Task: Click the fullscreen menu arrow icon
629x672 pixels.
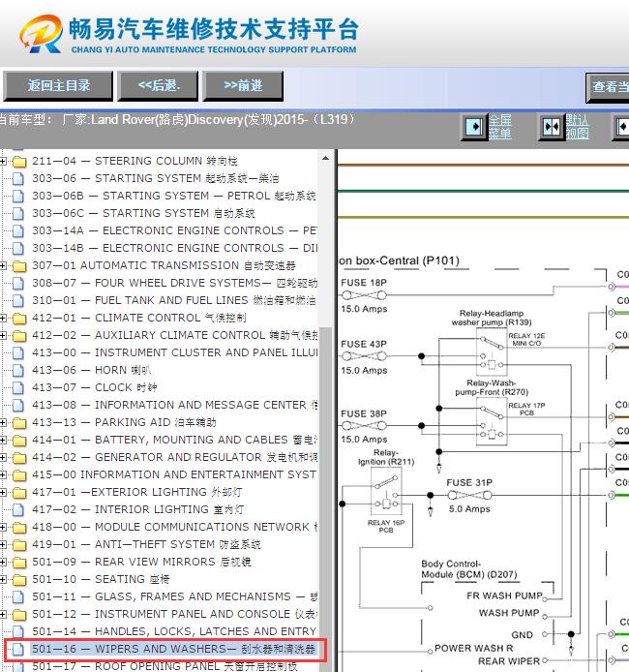Action: pyautogui.click(x=474, y=127)
